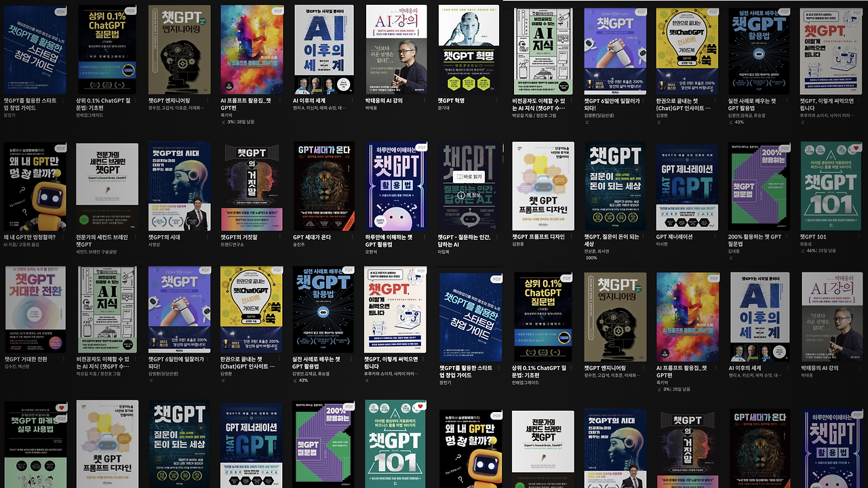This screenshot has height=488, width=868.
Task: Open more options for top-row 한권으로 끝내는 챗GPT 인사이트
Action: pyautogui.click(x=715, y=100)
